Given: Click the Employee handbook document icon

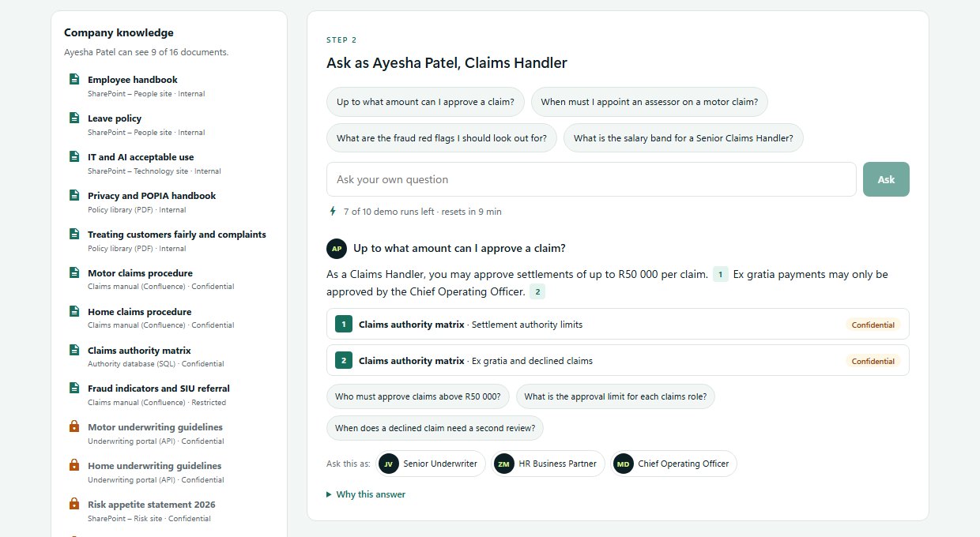Looking at the screenshot, I should [74, 79].
